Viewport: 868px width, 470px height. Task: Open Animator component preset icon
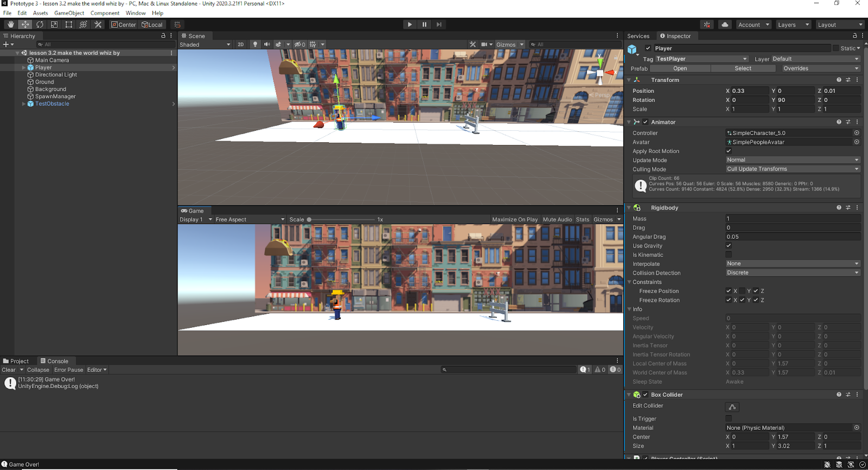tap(848, 122)
